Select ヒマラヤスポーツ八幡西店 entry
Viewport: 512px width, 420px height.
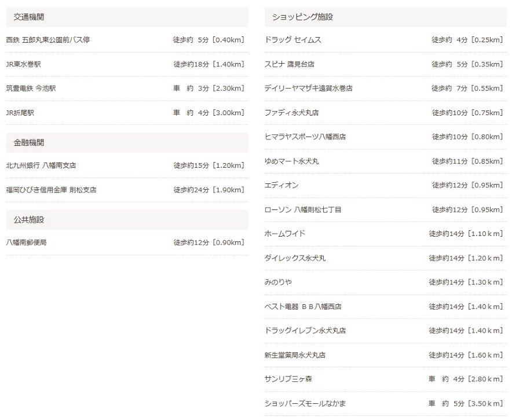pyautogui.click(x=305, y=137)
